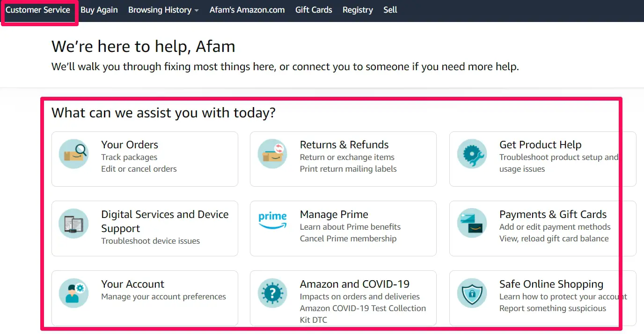Click the Returns & Refunds box icon
Image resolution: width=644 pixels, height=334 pixels.
click(x=272, y=154)
